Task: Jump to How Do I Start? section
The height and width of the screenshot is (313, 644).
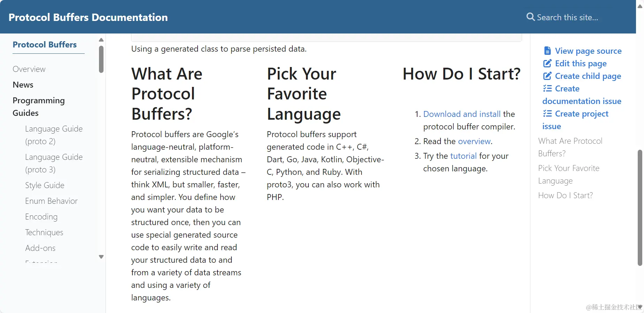Action: coord(565,195)
